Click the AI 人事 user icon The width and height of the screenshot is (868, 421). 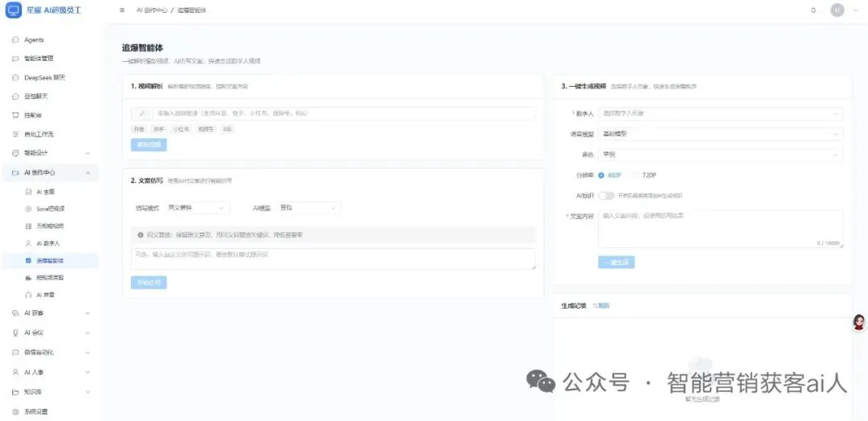pos(15,372)
